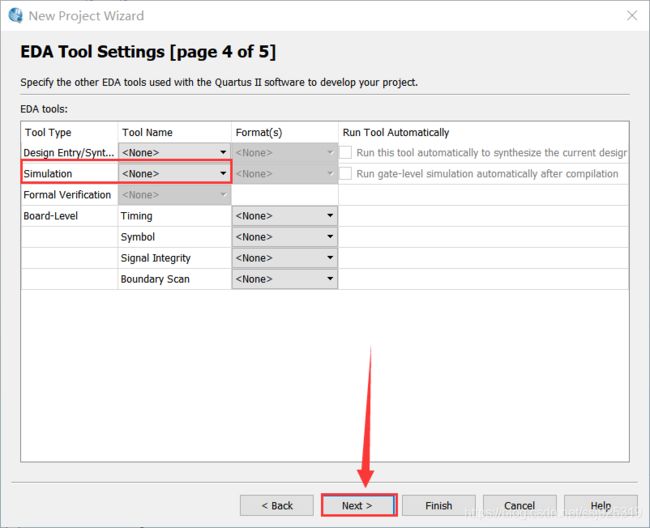Click the disabled Simulation Format(s) dropdown
Viewport: 650px width, 528px height.
click(x=285, y=174)
